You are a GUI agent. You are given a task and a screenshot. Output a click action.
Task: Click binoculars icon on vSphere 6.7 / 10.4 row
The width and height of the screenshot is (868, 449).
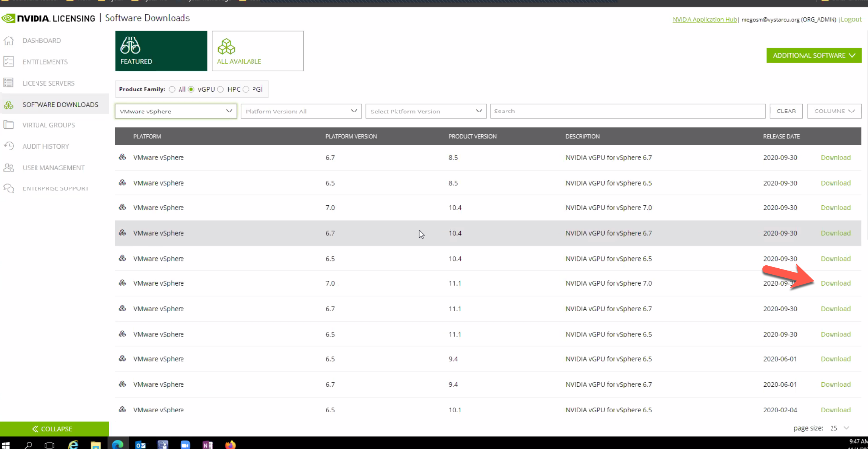tap(122, 233)
